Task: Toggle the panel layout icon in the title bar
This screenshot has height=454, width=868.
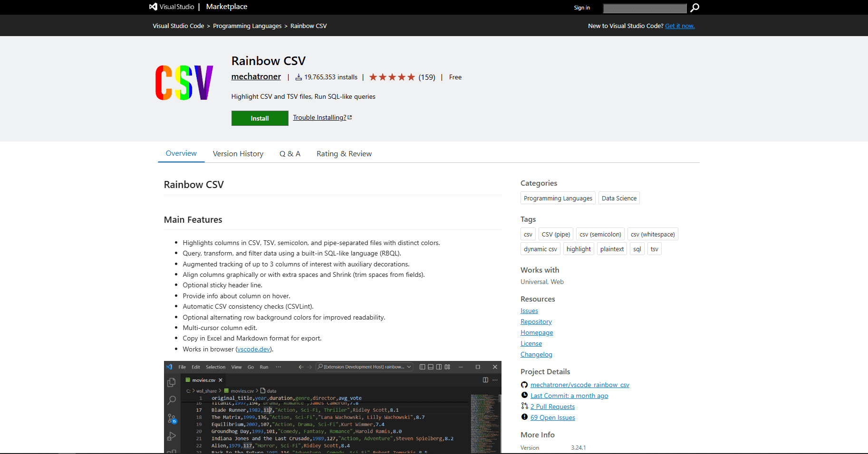Action: [x=431, y=367]
